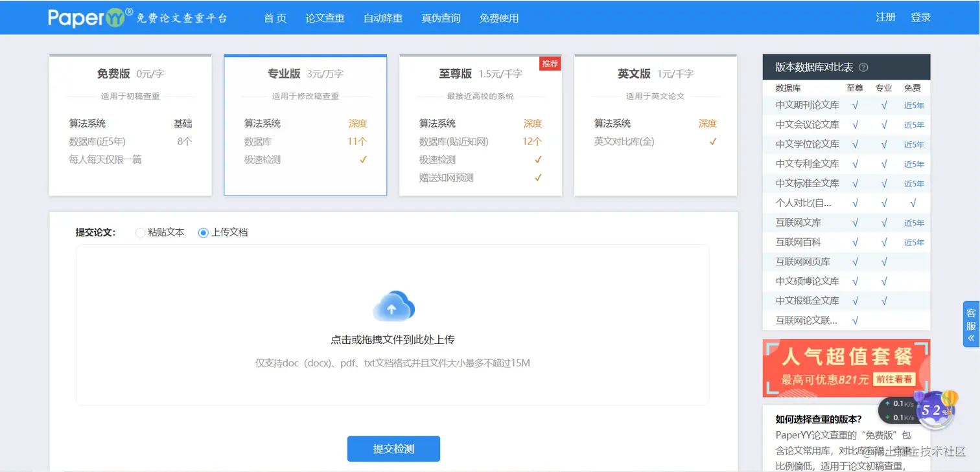Click 互联网文库 row
Screen dimensions: 980x472
(846, 223)
